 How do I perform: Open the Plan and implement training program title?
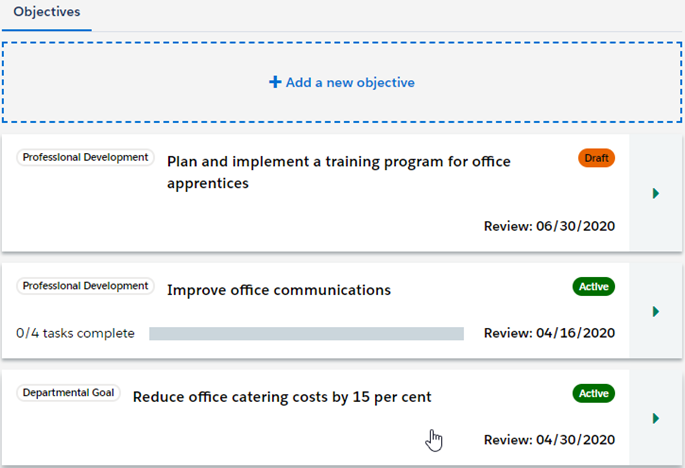click(338, 172)
